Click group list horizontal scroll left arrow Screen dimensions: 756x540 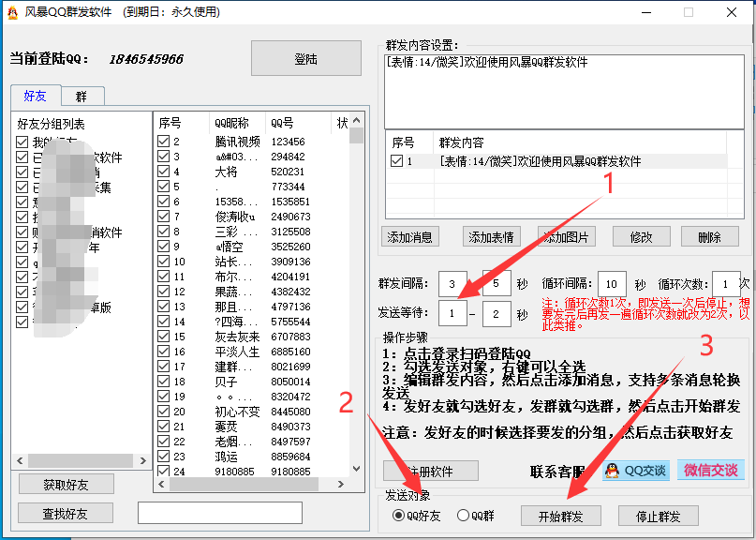pyautogui.click(x=20, y=460)
